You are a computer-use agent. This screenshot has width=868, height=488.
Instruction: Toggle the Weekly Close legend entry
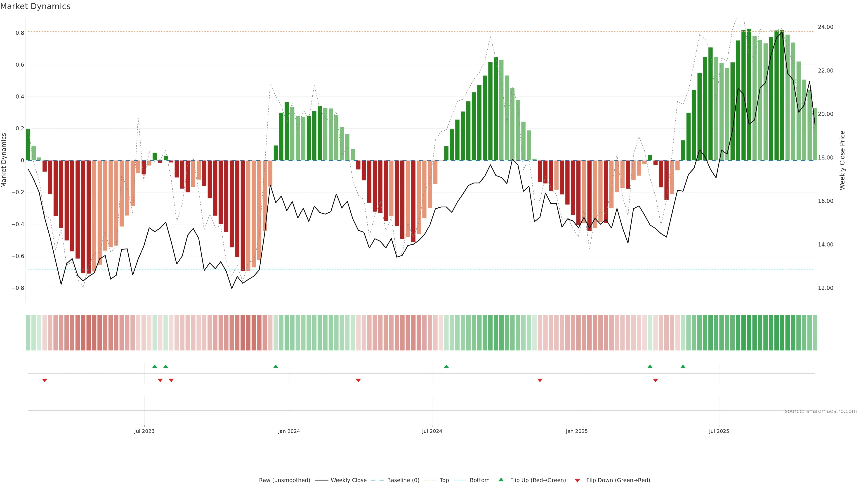click(348, 480)
